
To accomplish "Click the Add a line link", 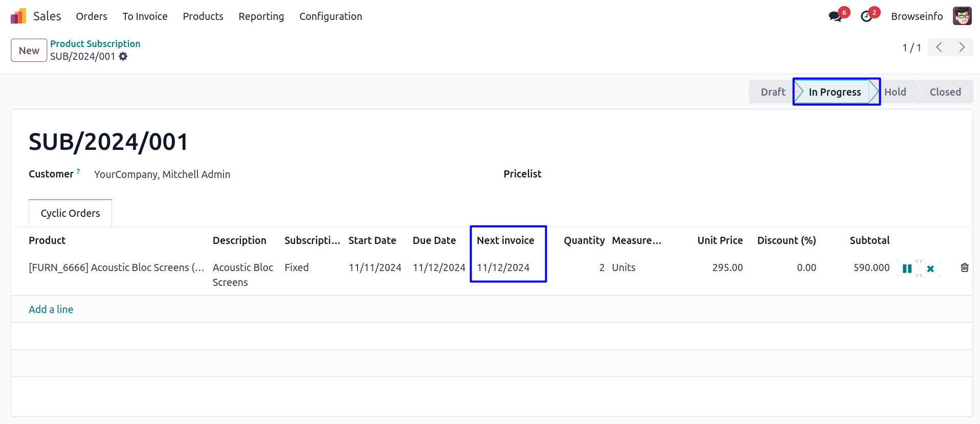I will 51,309.
